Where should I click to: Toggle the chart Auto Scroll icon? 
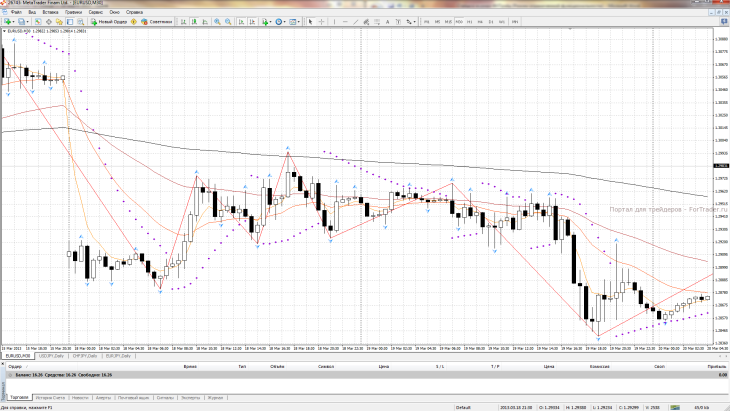point(241,21)
